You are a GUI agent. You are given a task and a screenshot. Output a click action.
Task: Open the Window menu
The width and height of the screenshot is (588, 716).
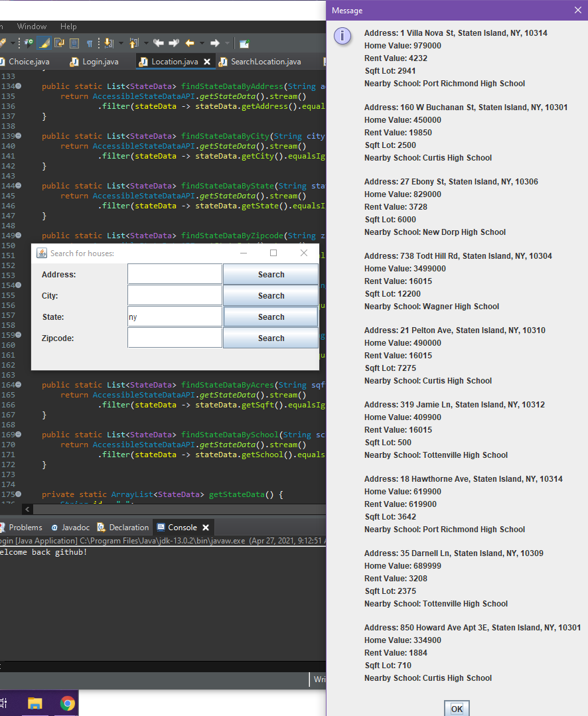tap(32, 27)
